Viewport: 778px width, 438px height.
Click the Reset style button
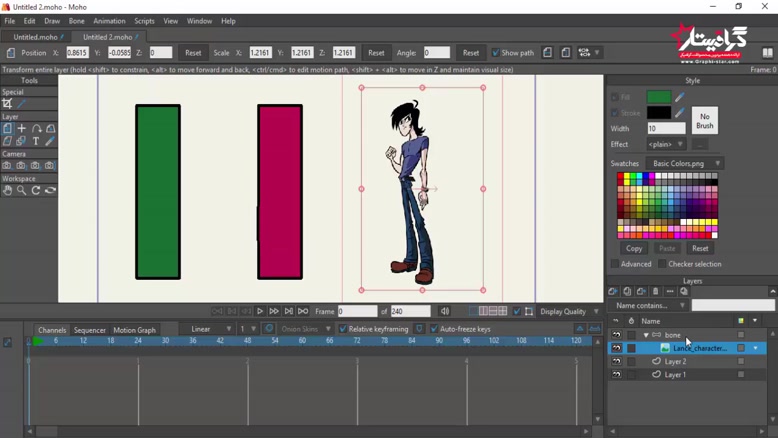coord(700,249)
